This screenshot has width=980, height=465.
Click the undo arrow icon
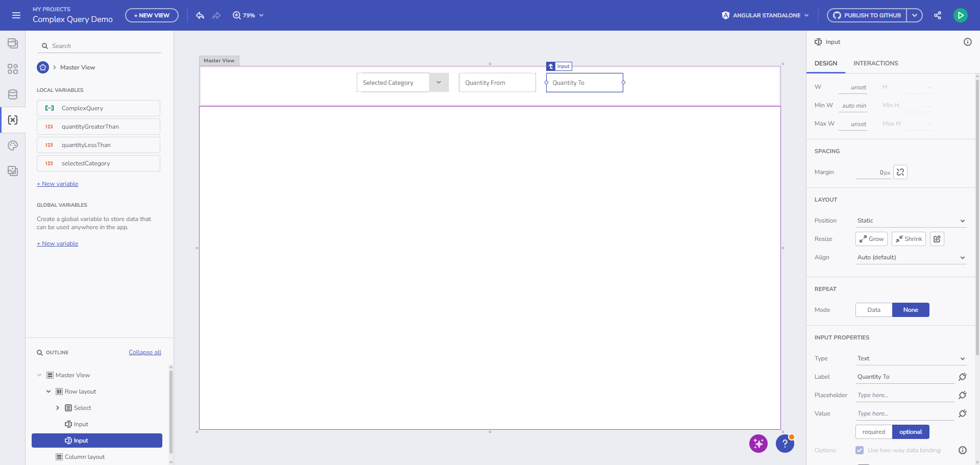pyautogui.click(x=200, y=15)
